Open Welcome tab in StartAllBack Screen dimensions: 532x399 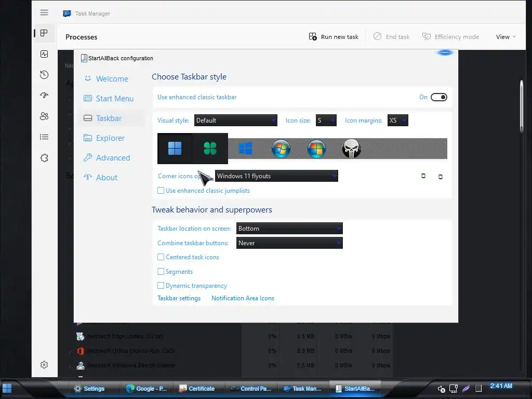tap(112, 79)
